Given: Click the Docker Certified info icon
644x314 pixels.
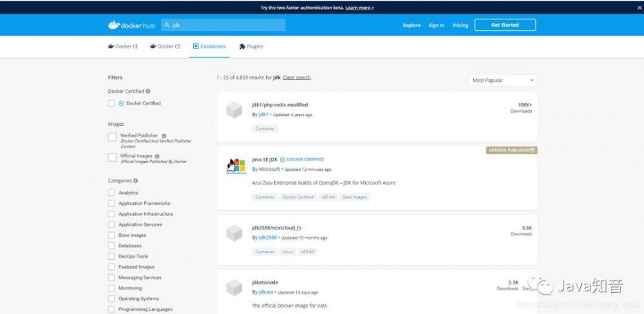Looking at the screenshot, I should (148, 92).
